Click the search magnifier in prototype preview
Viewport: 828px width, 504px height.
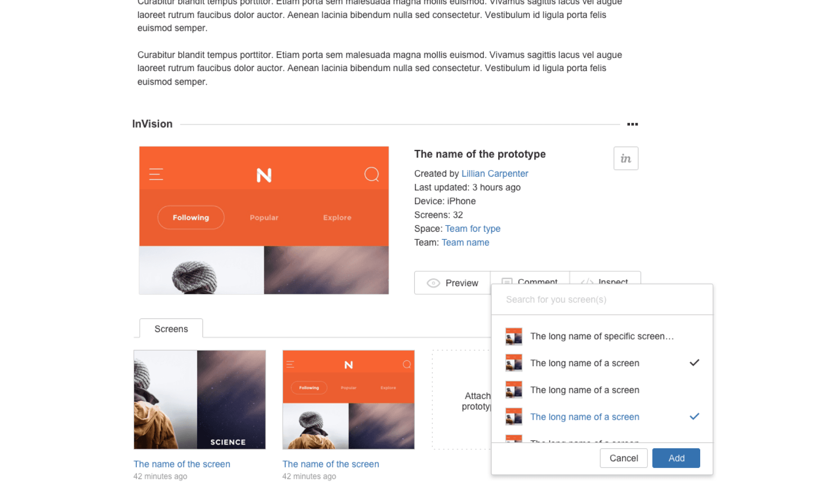click(x=371, y=174)
